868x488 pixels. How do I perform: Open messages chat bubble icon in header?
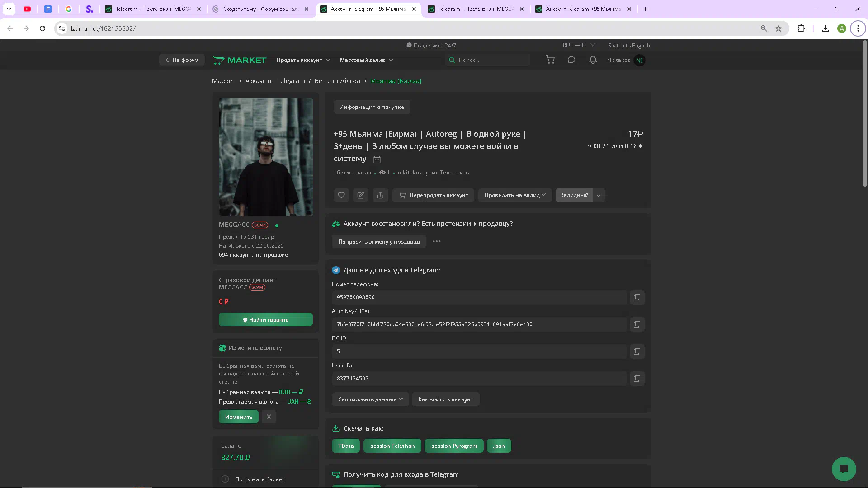(x=571, y=60)
